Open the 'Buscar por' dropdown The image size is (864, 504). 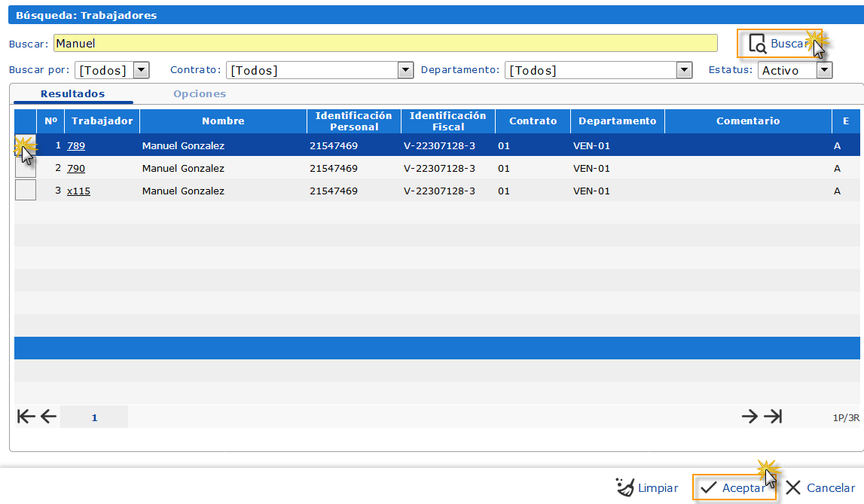point(141,70)
